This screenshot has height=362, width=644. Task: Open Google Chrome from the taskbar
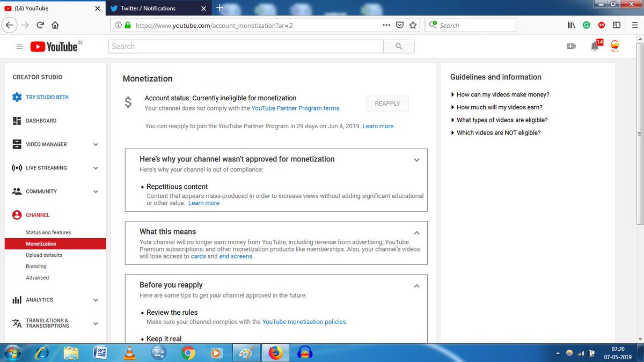point(187,353)
